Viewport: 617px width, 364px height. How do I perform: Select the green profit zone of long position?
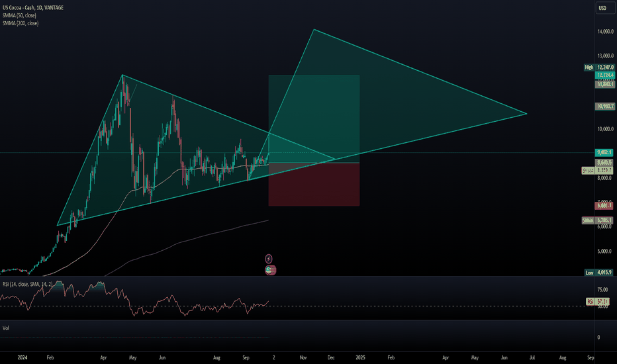[314, 118]
